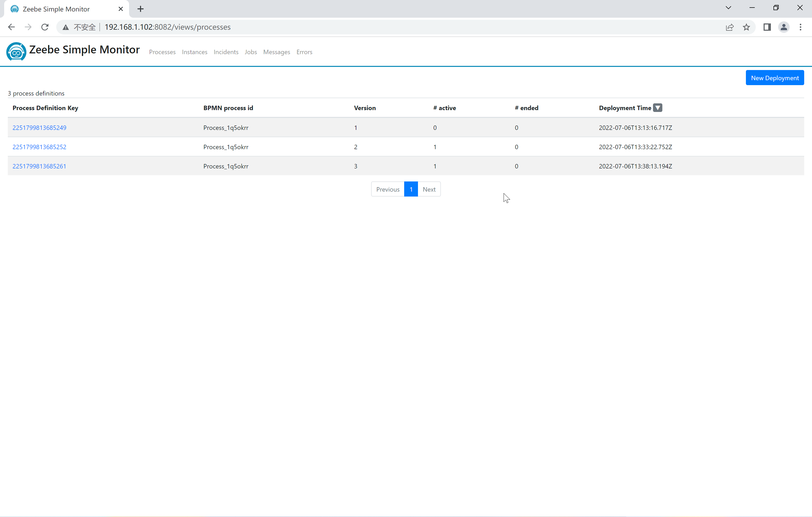Go to the Jobs page
Image resolution: width=812 pixels, height=517 pixels.
click(251, 52)
